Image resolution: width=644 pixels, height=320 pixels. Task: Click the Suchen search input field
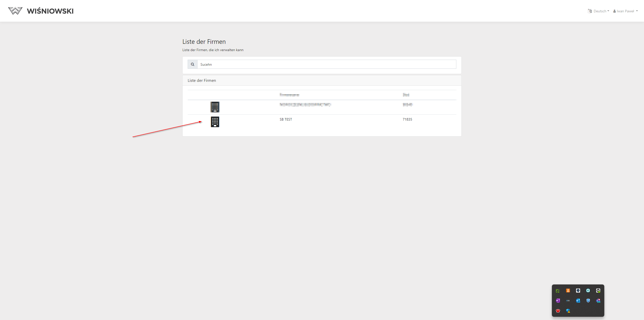point(327,64)
